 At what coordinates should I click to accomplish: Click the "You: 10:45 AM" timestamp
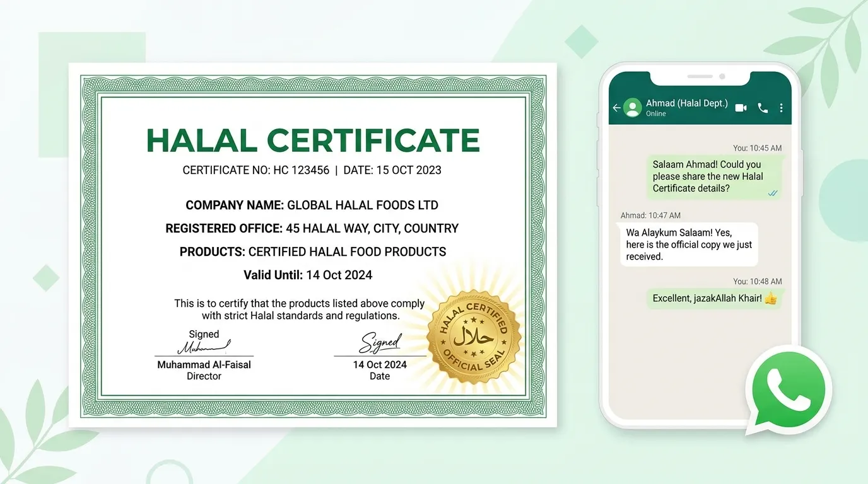(757, 148)
